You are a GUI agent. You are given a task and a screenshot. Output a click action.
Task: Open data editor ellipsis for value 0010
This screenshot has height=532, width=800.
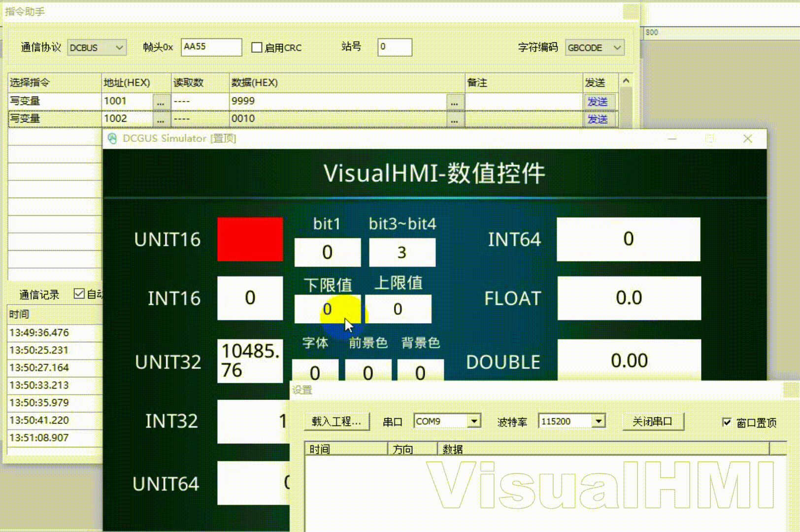click(x=454, y=120)
